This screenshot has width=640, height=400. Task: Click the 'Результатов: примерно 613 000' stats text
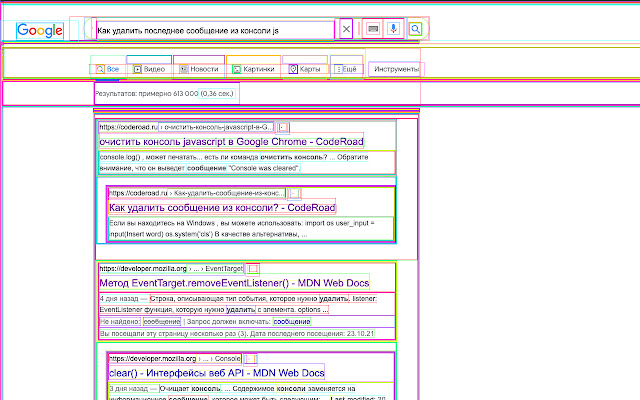[147, 93]
